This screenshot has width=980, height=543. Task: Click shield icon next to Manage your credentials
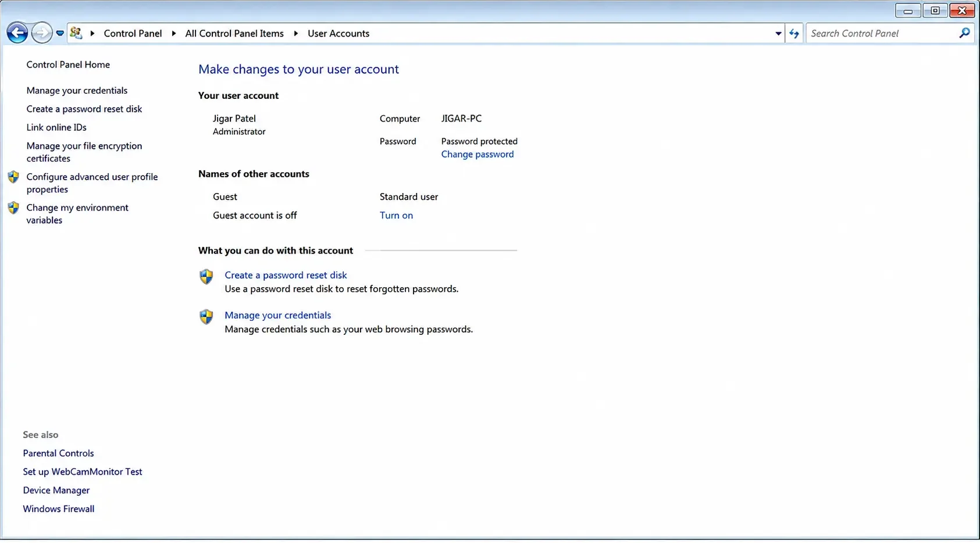pyautogui.click(x=206, y=317)
